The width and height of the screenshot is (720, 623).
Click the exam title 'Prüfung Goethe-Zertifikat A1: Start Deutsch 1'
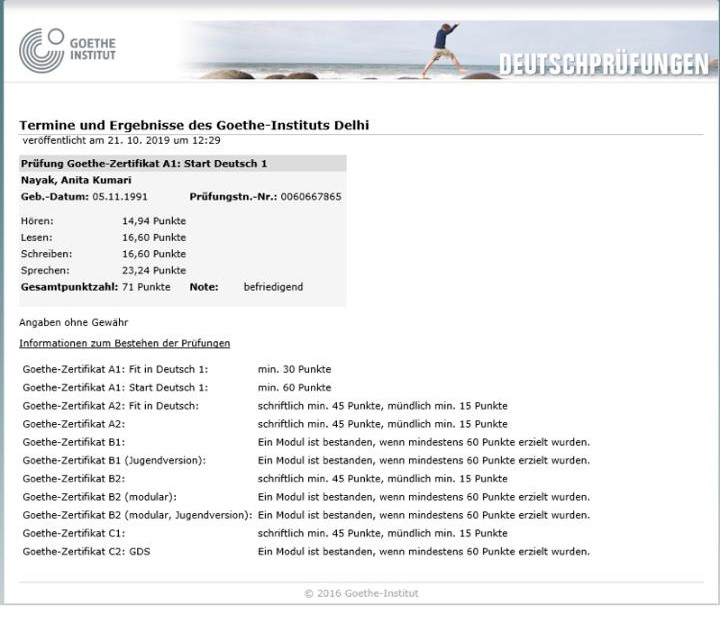(x=144, y=163)
